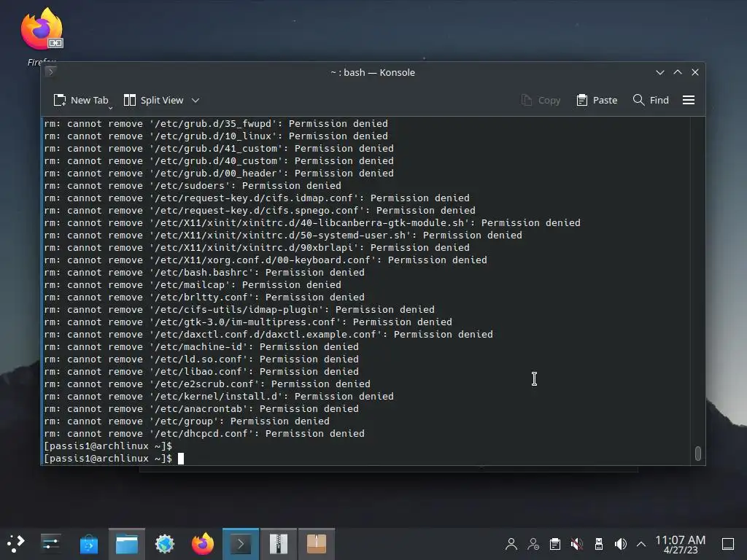Minimize the Konsole window
The height and width of the screenshot is (560, 747).
[659, 72]
